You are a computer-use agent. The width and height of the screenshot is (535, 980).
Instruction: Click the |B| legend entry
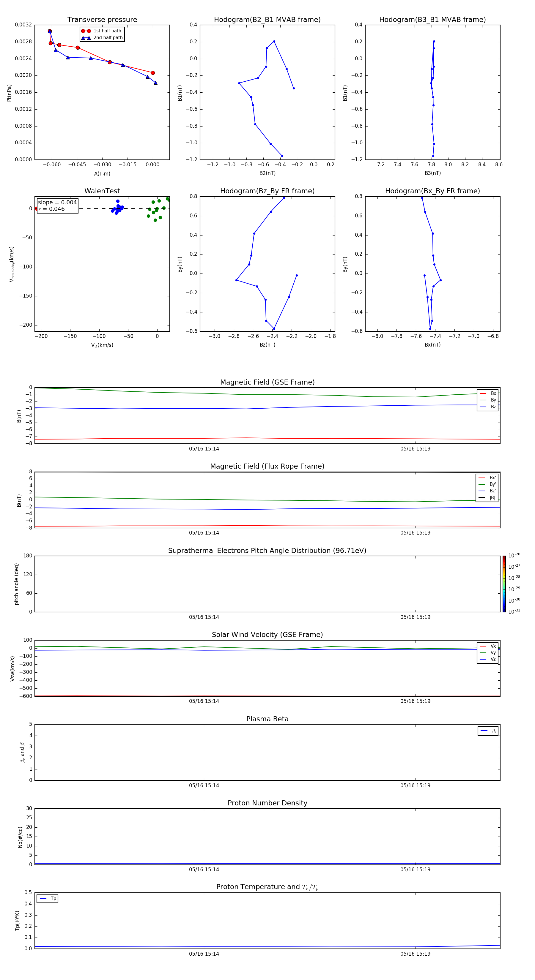[487, 498]
